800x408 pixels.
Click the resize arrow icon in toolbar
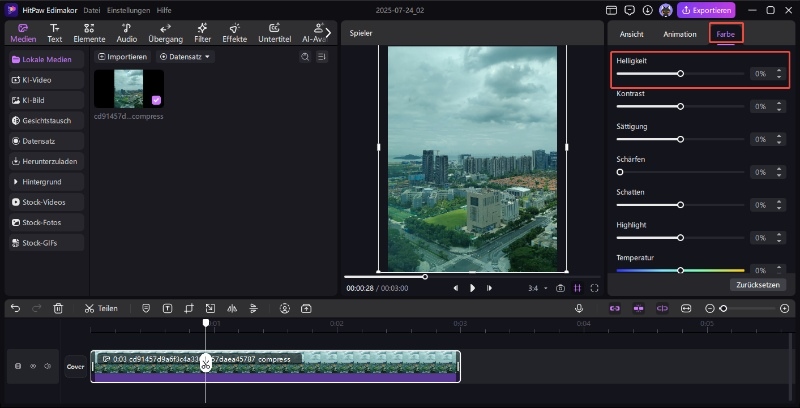point(210,309)
